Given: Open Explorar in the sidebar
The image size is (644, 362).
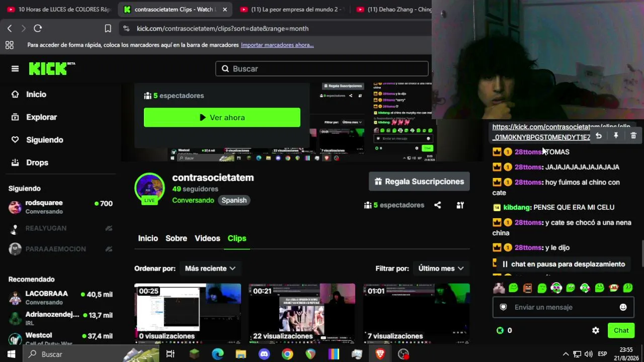Looking at the screenshot, I should click(41, 117).
